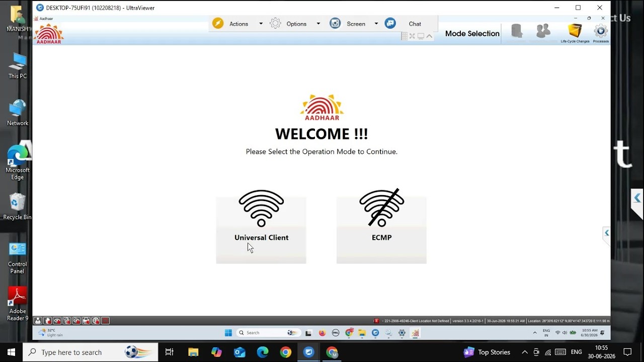Image resolution: width=644 pixels, height=362 pixels.
Task: Click the iris eye device status icon
Action: (x=57, y=321)
